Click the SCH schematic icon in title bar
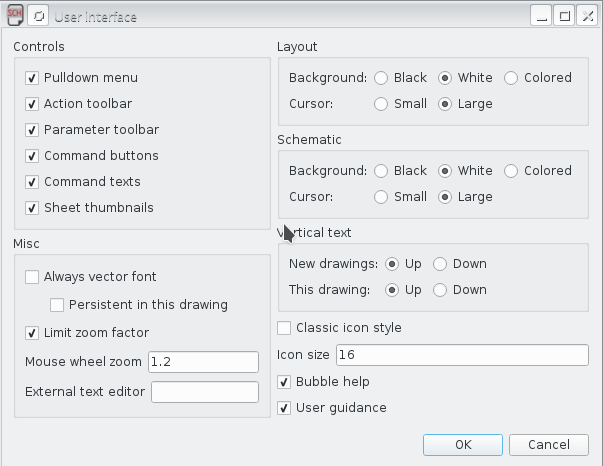This screenshot has width=603, height=466. tap(15, 16)
